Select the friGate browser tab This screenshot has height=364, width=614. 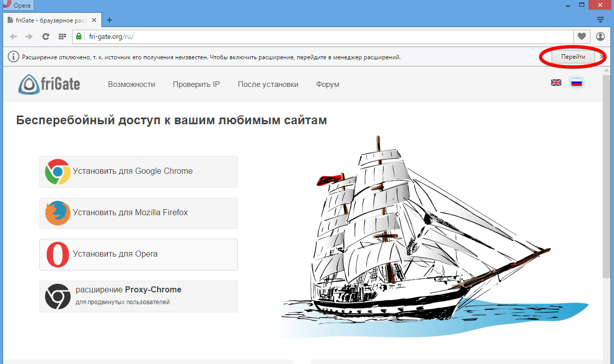point(52,20)
